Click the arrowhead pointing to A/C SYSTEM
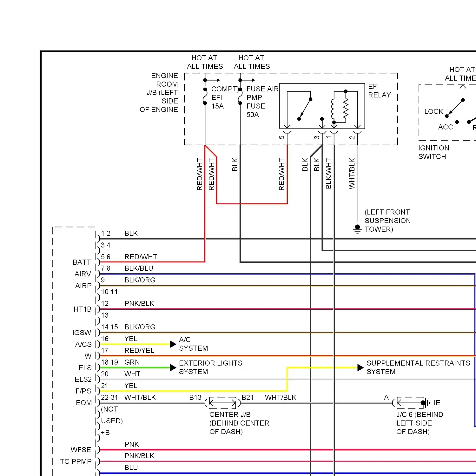476x476 pixels. 173,344
